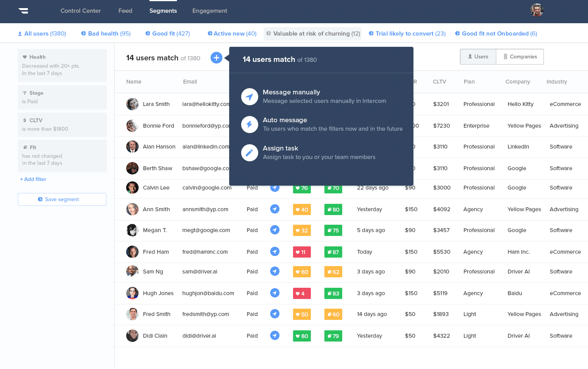Choose the Auto message lightning icon
This screenshot has height=369, width=588.
click(250, 125)
